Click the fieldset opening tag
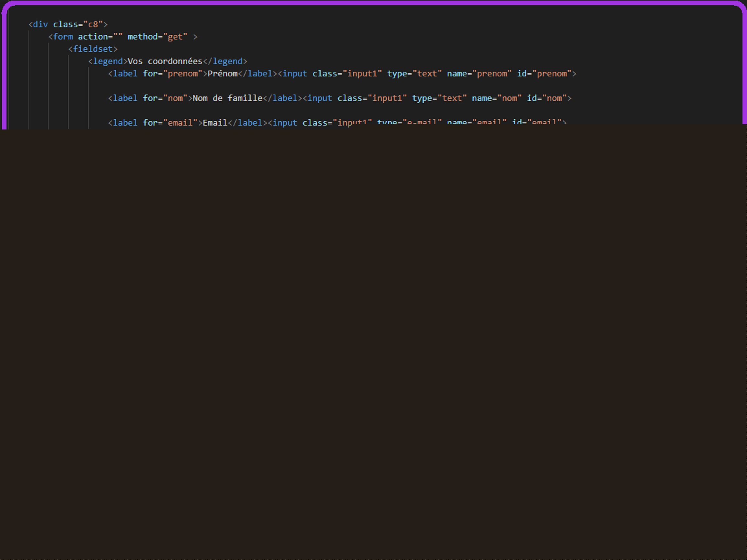 tap(93, 49)
